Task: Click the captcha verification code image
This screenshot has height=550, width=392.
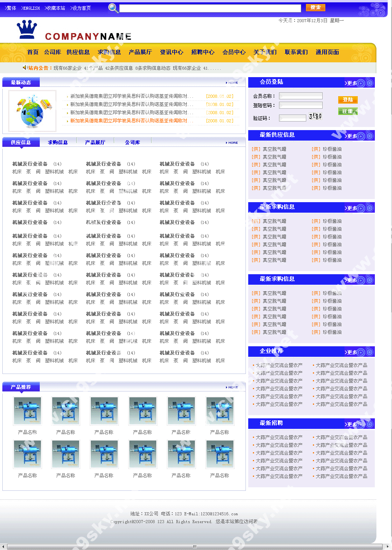Action: tap(315, 116)
